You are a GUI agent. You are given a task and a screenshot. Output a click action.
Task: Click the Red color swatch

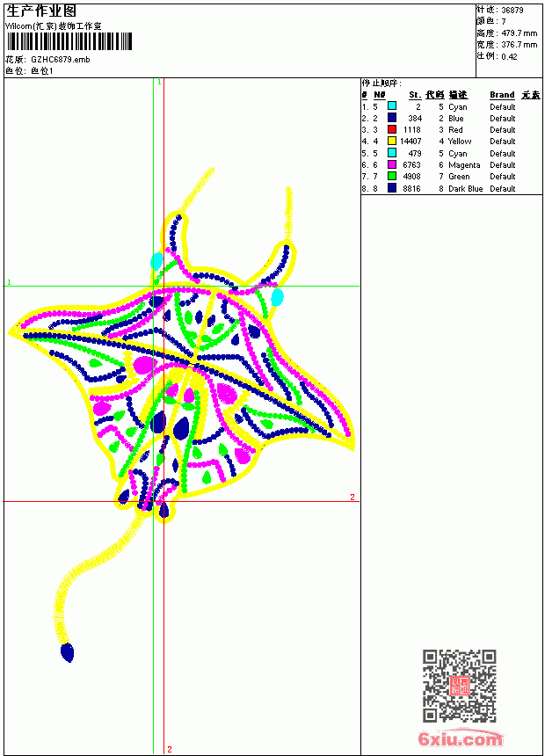pos(392,129)
